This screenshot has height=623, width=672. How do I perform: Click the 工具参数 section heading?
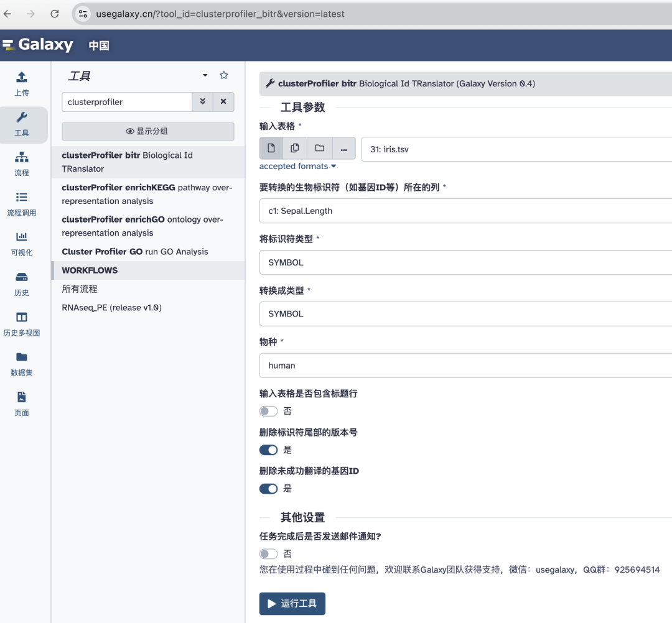[x=302, y=107]
